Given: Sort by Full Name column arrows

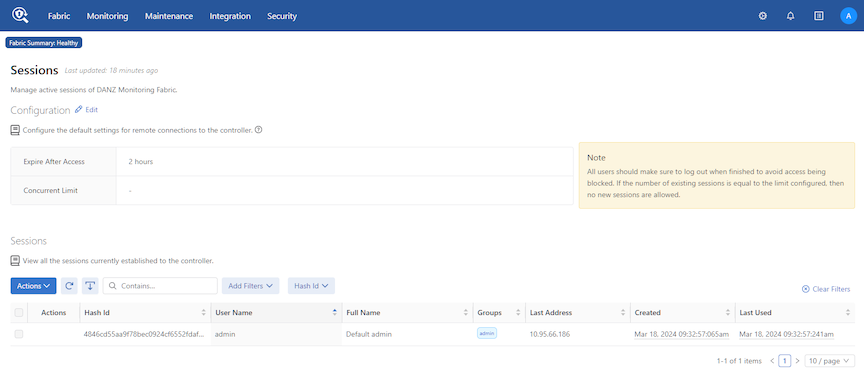Looking at the screenshot, I should pyautogui.click(x=466, y=313).
